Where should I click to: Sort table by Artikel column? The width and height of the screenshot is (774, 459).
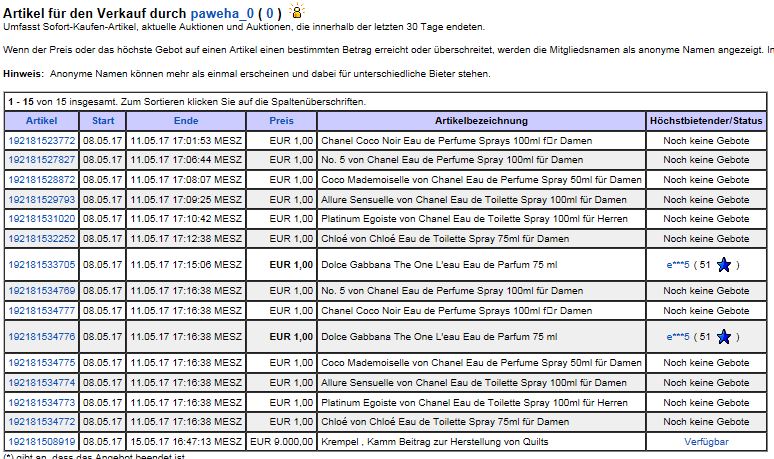[x=41, y=120]
